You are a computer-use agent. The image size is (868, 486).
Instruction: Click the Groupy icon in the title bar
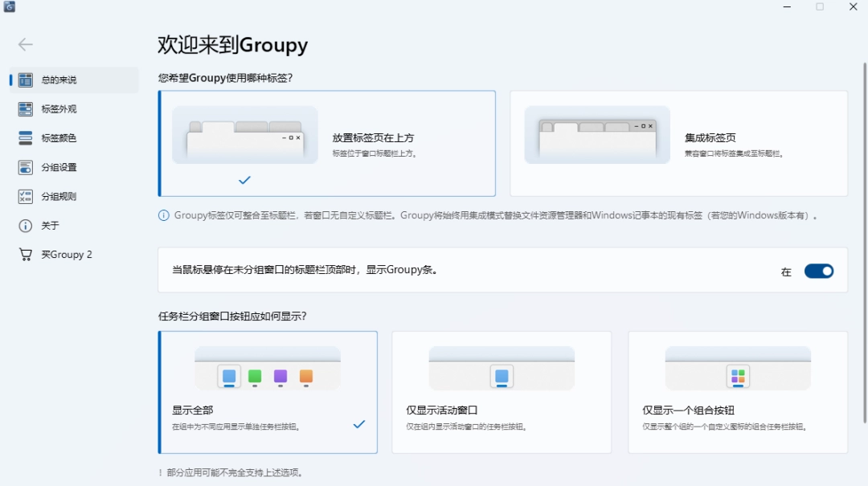(x=8, y=6)
